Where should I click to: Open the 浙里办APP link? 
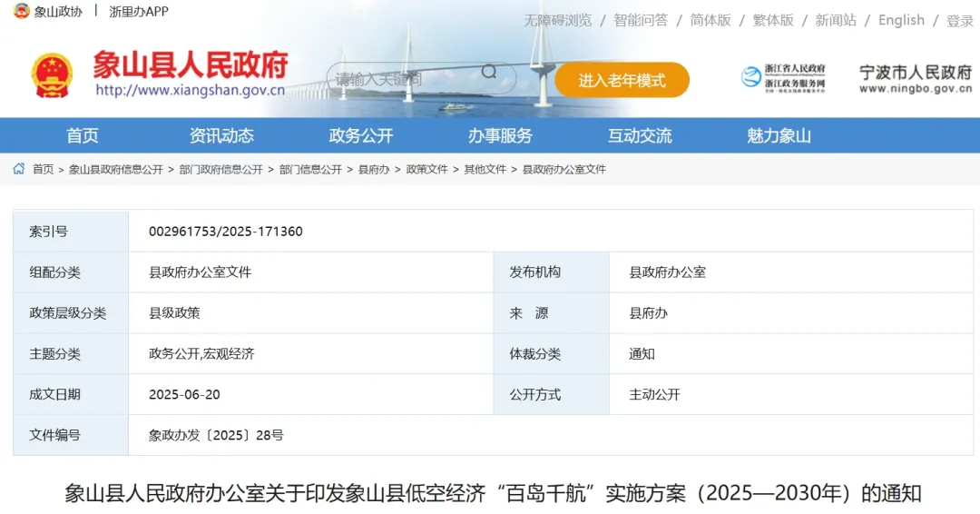click(x=138, y=11)
